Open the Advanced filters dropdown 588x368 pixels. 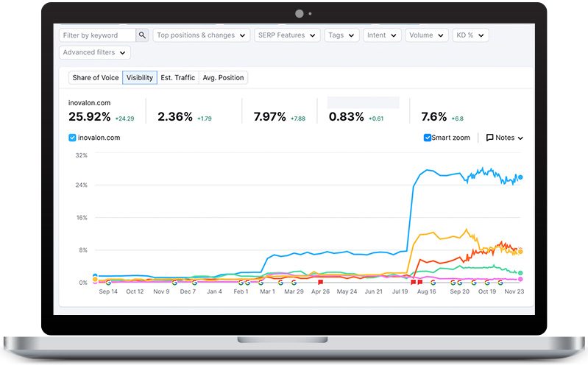(x=95, y=52)
